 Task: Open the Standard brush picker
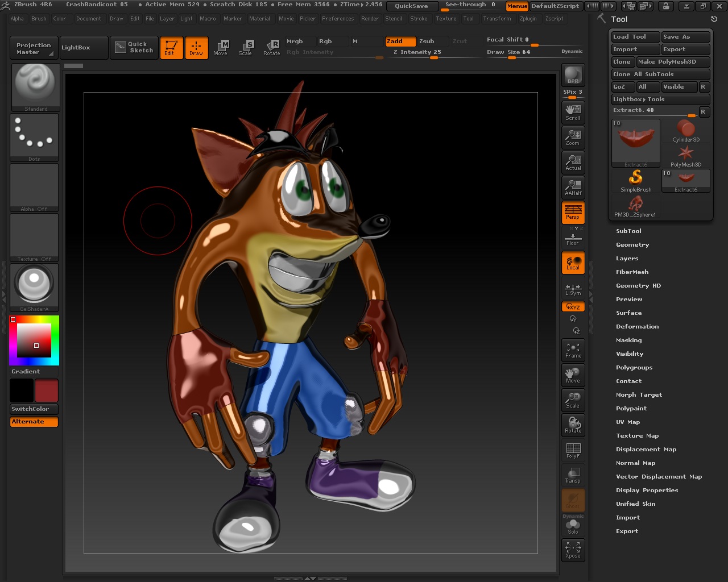click(35, 88)
